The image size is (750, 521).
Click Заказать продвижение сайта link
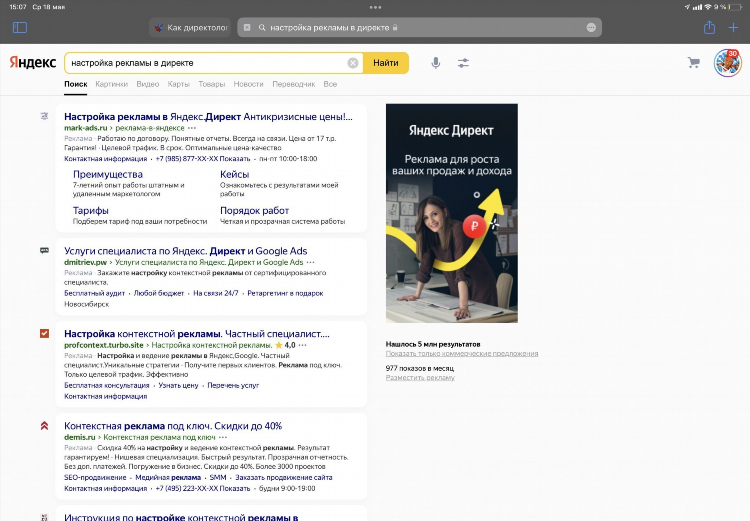(284, 477)
